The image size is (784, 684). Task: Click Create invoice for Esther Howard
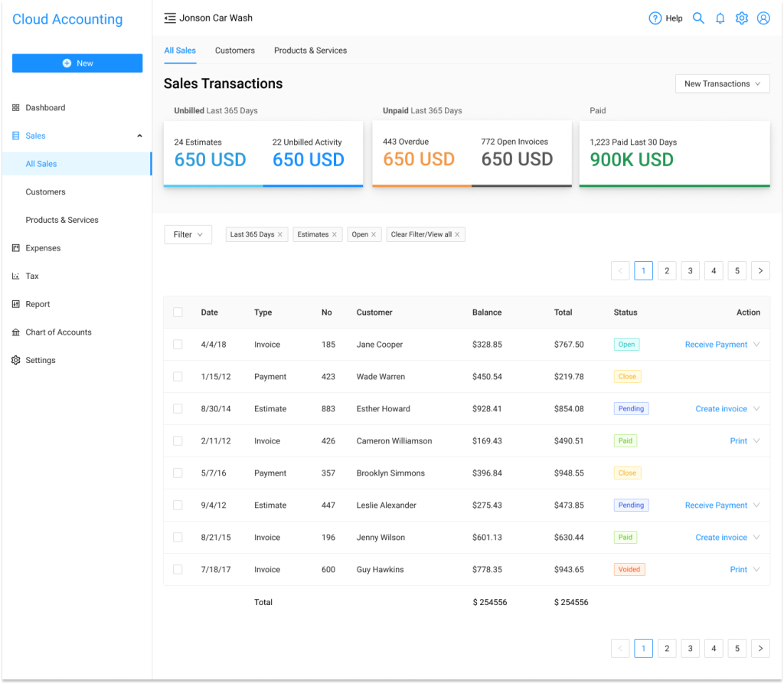[720, 409]
